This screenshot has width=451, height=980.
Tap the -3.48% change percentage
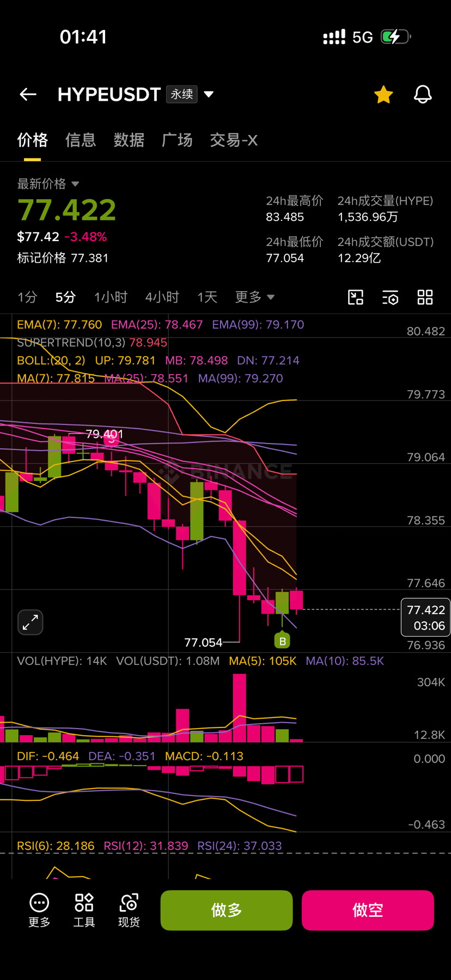coord(86,237)
